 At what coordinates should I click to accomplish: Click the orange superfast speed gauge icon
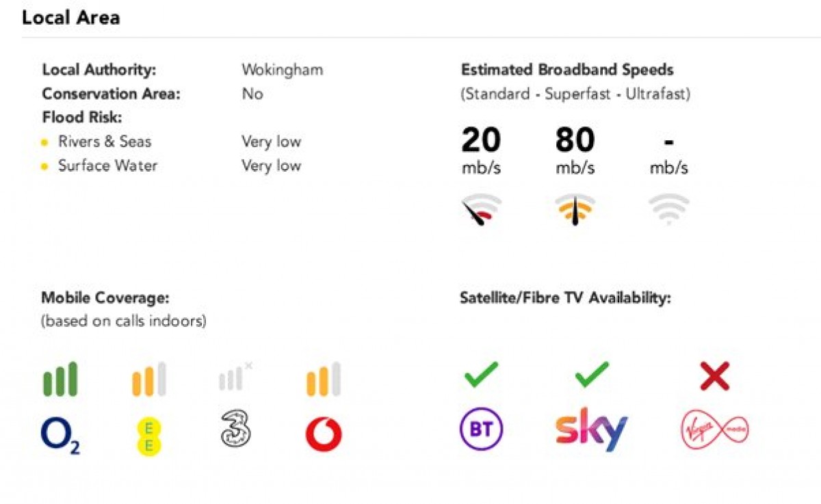(x=575, y=210)
